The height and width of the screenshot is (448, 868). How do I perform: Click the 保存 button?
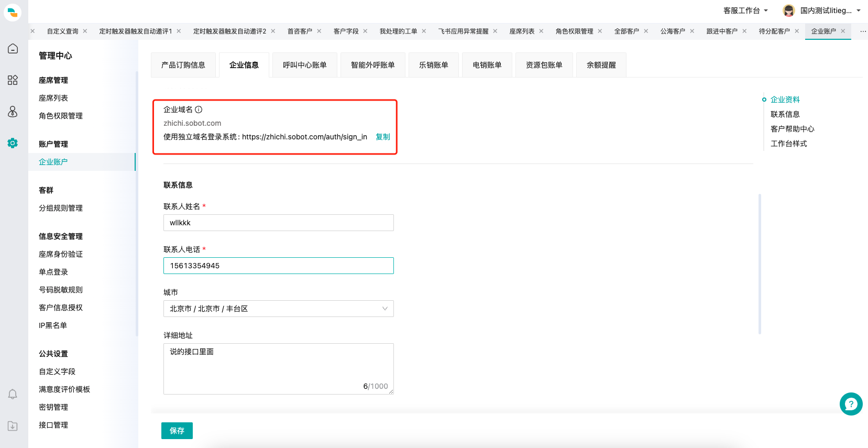(177, 431)
